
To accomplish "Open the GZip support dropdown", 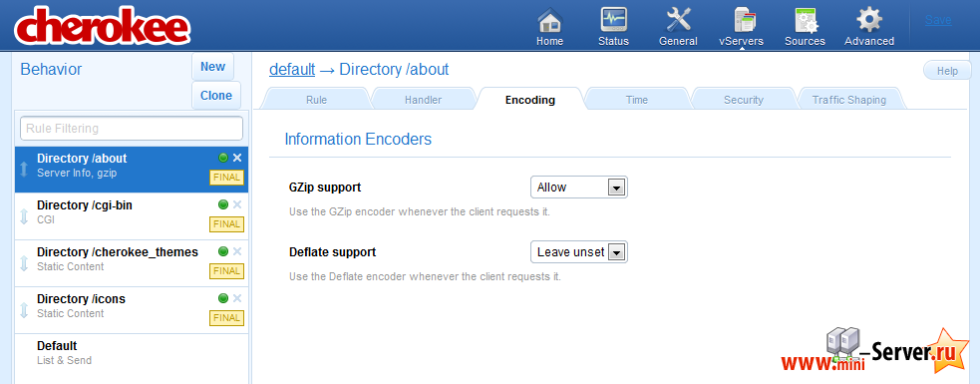I will pyautogui.click(x=579, y=187).
